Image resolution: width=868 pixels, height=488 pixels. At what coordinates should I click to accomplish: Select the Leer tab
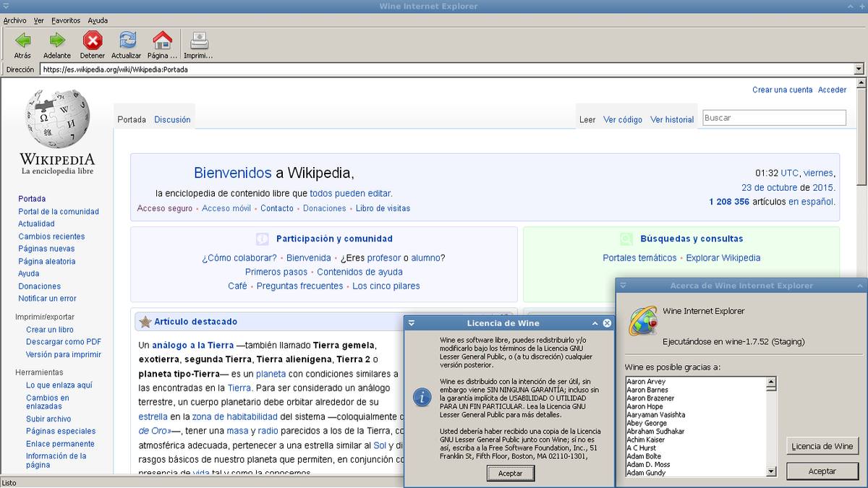587,120
